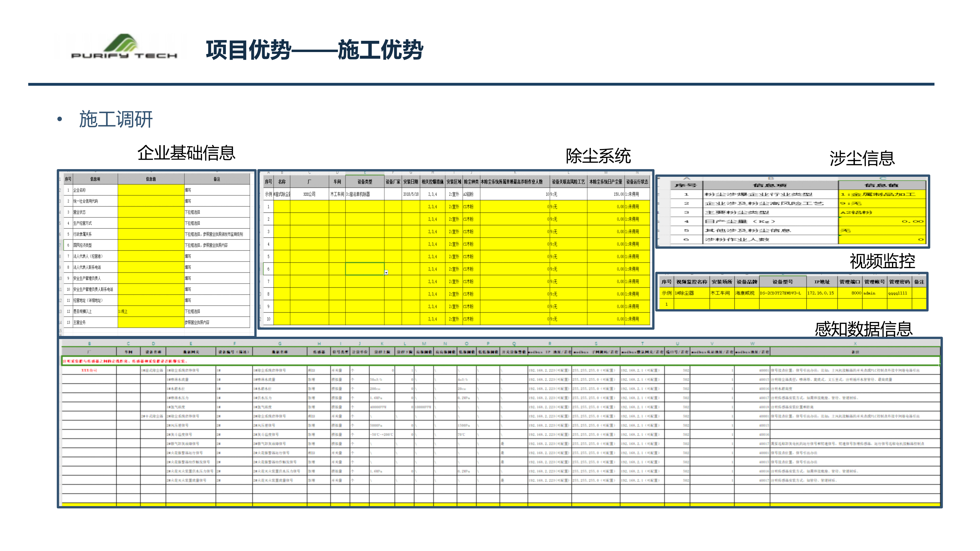Select the yellow value cell for 企业名称
The height and width of the screenshot is (551, 980).
click(151, 190)
